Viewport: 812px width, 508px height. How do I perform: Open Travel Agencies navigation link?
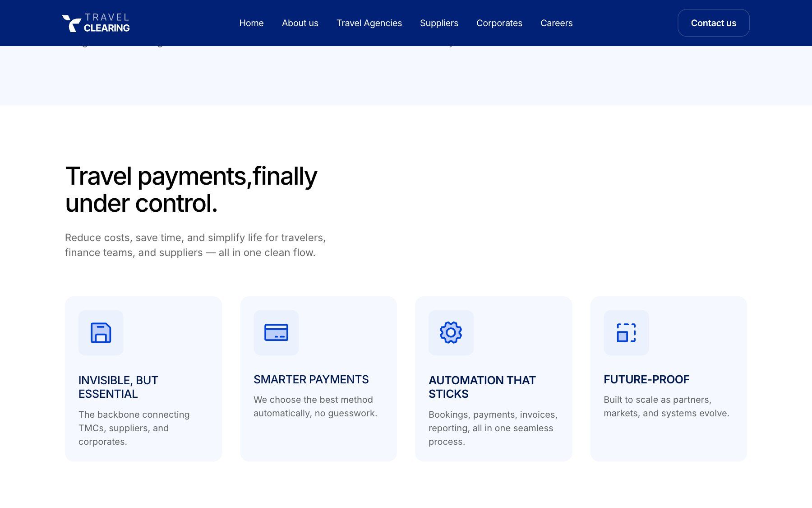(369, 23)
